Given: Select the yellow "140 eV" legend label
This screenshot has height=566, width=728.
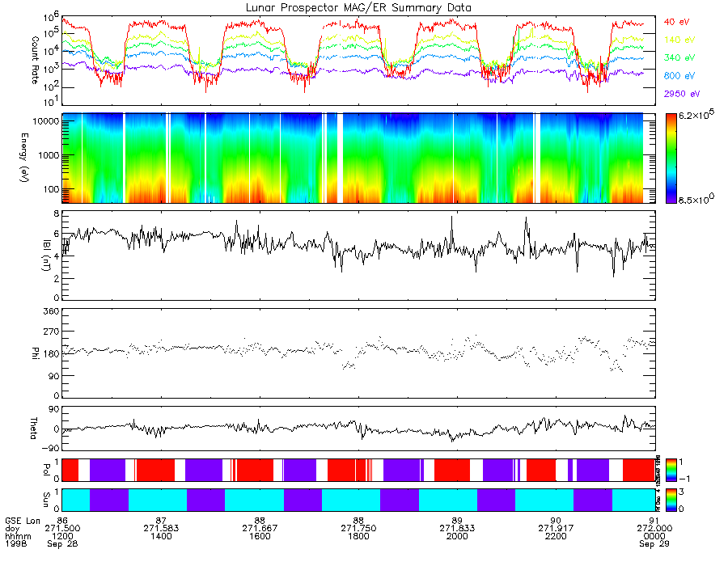Looking at the screenshot, I should [x=679, y=40].
